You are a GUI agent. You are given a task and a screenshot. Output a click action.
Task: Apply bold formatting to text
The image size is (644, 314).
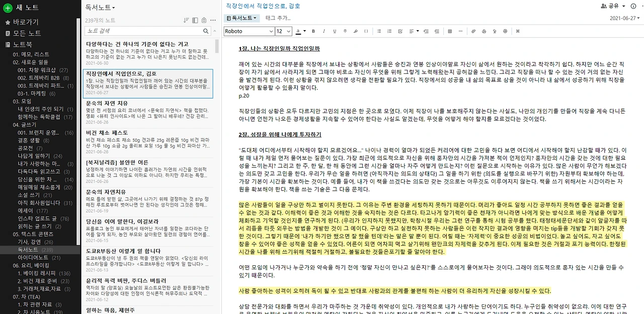tap(313, 31)
